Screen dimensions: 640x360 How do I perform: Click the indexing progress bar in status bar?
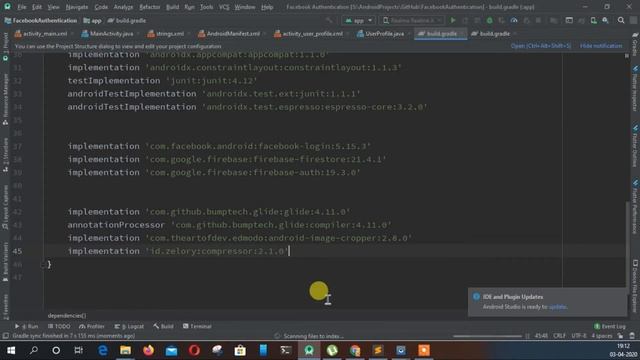coord(487,336)
